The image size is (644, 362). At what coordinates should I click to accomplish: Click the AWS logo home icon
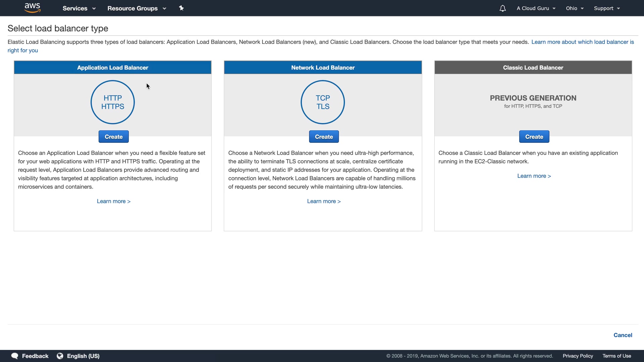coord(33,8)
